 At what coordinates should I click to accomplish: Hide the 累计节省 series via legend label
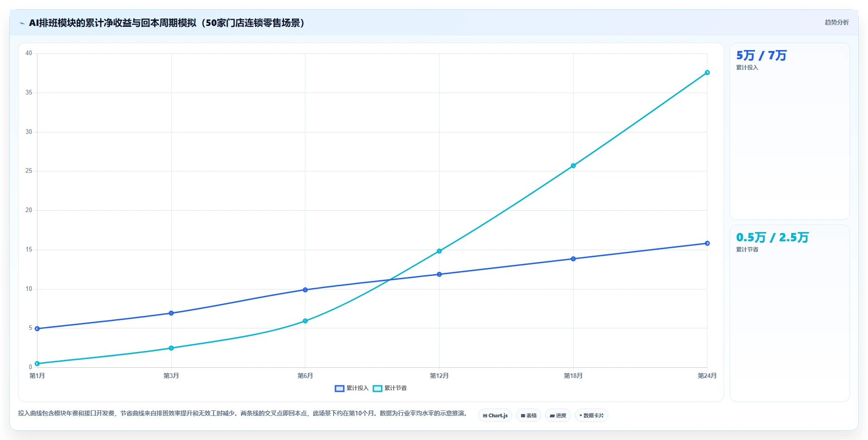[x=396, y=389]
